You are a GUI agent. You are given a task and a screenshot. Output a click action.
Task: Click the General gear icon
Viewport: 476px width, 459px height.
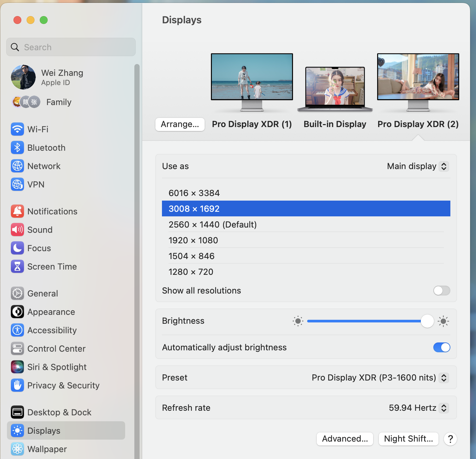click(17, 294)
